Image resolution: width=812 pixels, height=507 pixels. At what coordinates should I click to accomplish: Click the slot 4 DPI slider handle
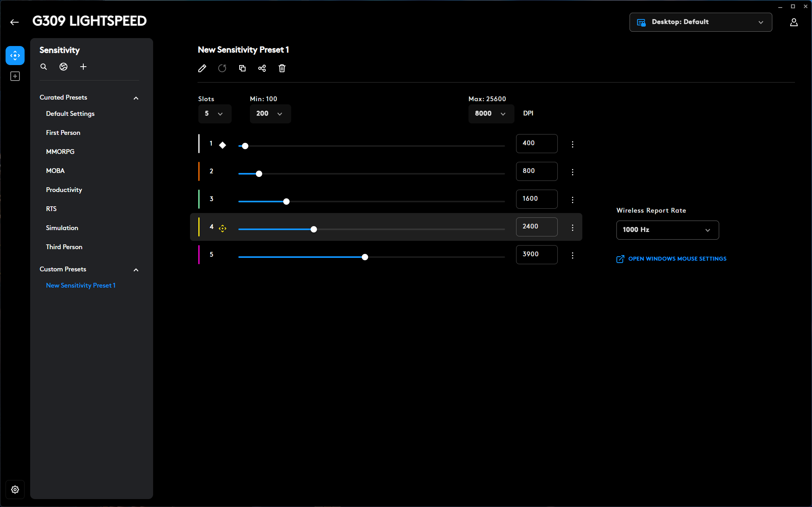(314, 229)
